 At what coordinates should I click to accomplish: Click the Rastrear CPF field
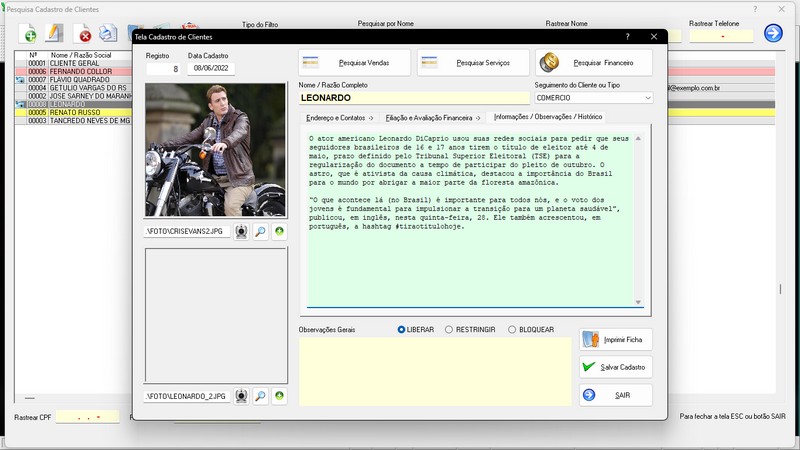tap(87, 417)
